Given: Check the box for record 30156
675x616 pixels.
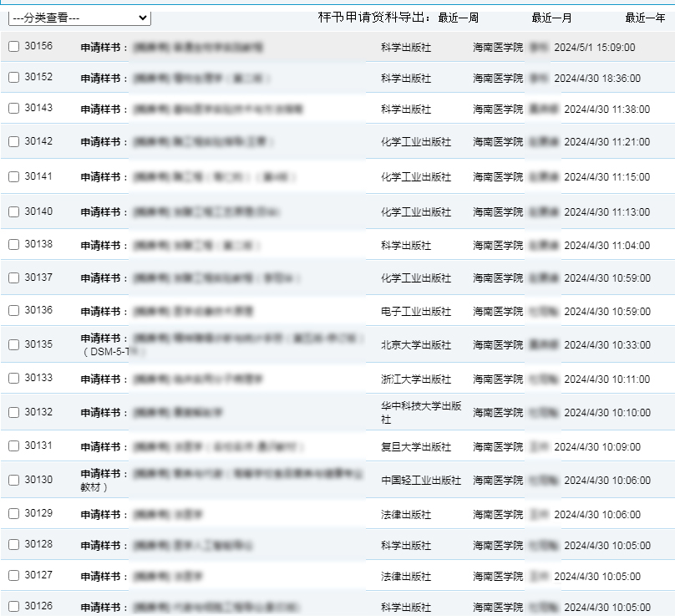Looking at the screenshot, I should pyautogui.click(x=13, y=47).
